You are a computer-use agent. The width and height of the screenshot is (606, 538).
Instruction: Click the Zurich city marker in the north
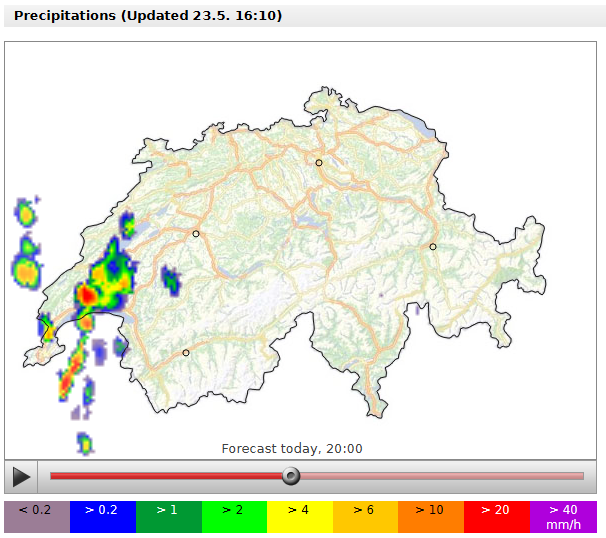click(319, 162)
